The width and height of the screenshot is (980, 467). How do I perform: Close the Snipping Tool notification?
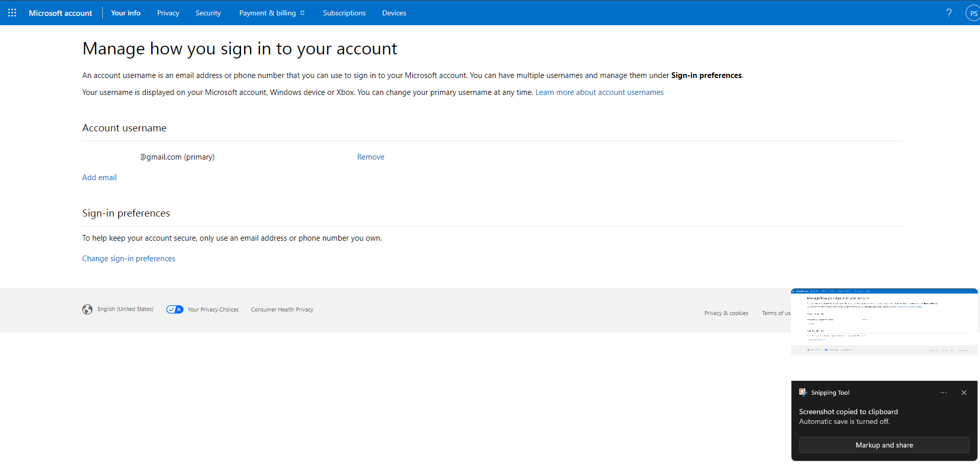click(x=964, y=393)
